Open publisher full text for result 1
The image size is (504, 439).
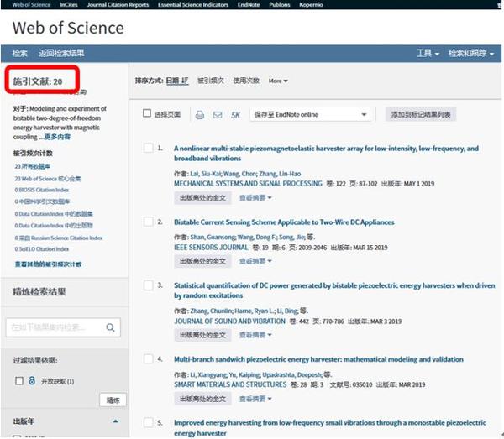pyautogui.click(x=202, y=198)
